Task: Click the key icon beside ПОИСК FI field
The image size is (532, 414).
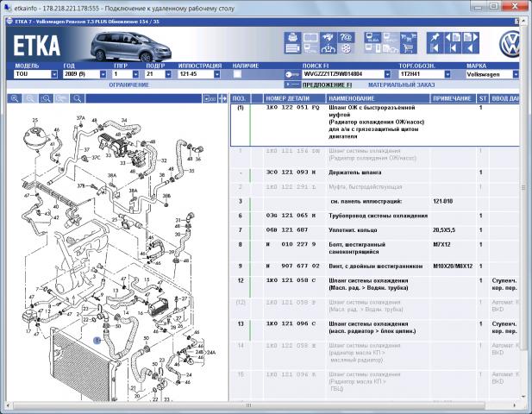Action: 292,74
